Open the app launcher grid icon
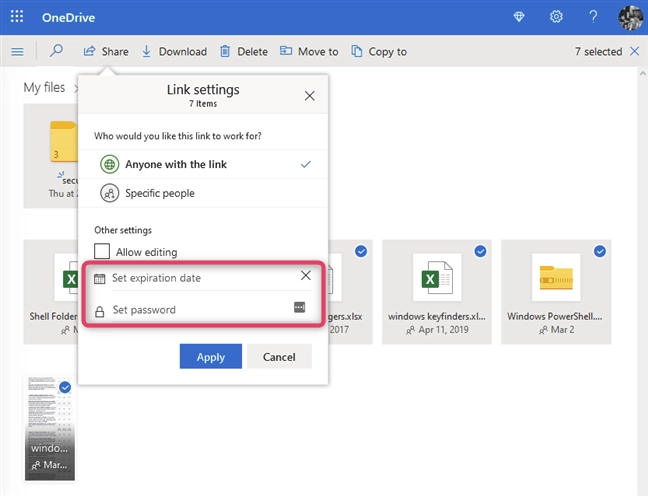This screenshot has height=496, width=648. coord(17,17)
